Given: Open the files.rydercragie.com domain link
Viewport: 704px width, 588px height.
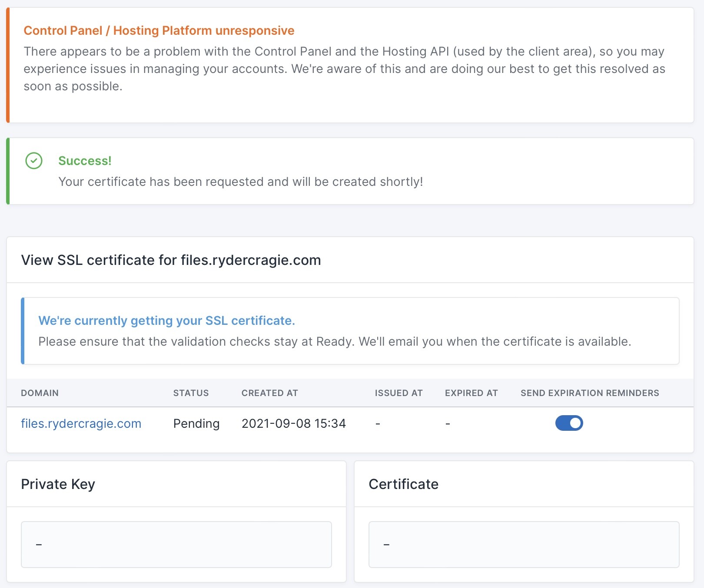Looking at the screenshot, I should tap(81, 423).
